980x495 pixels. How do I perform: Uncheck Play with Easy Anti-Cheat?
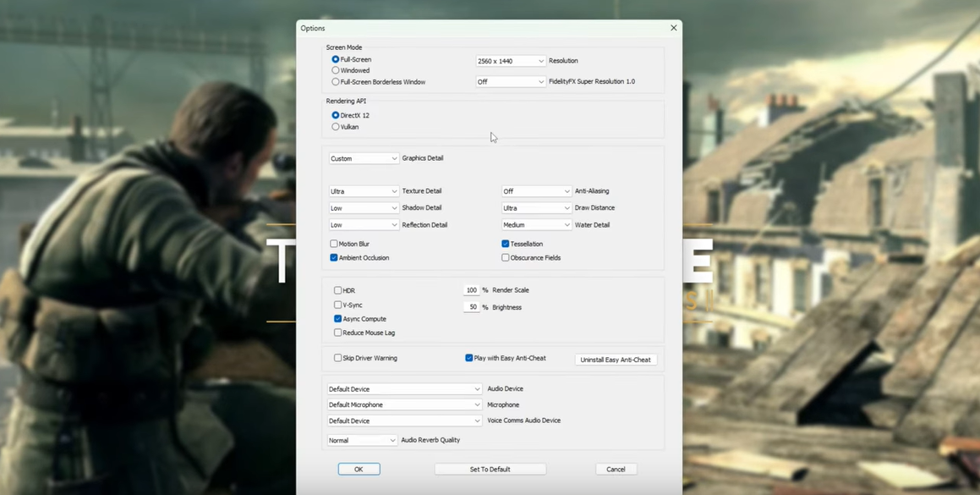point(468,358)
